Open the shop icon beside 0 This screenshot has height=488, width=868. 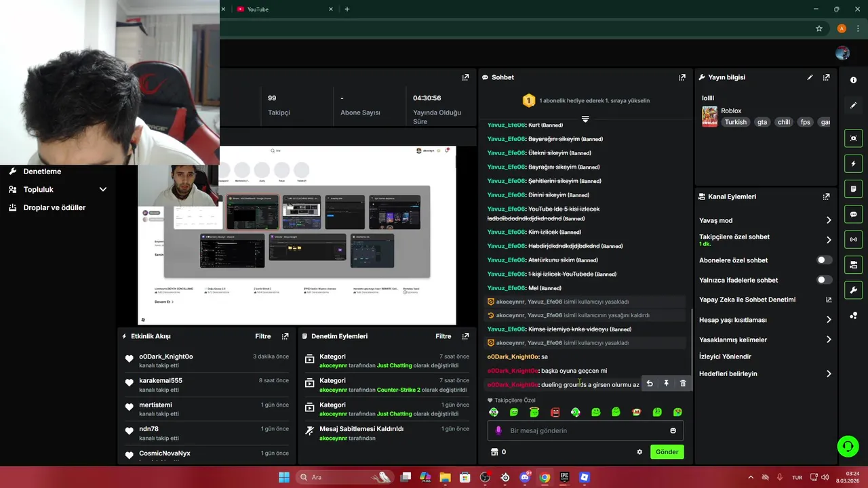pyautogui.click(x=494, y=452)
